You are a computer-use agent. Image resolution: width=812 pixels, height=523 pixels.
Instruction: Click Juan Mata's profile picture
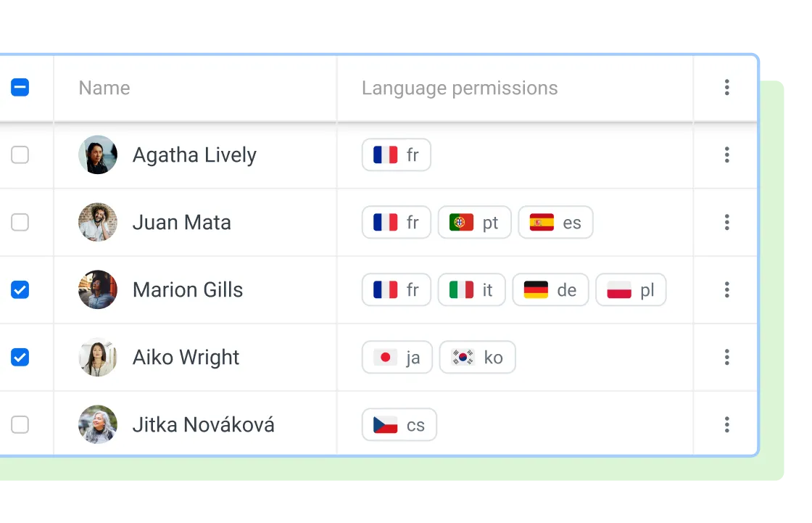pos(98,223)
